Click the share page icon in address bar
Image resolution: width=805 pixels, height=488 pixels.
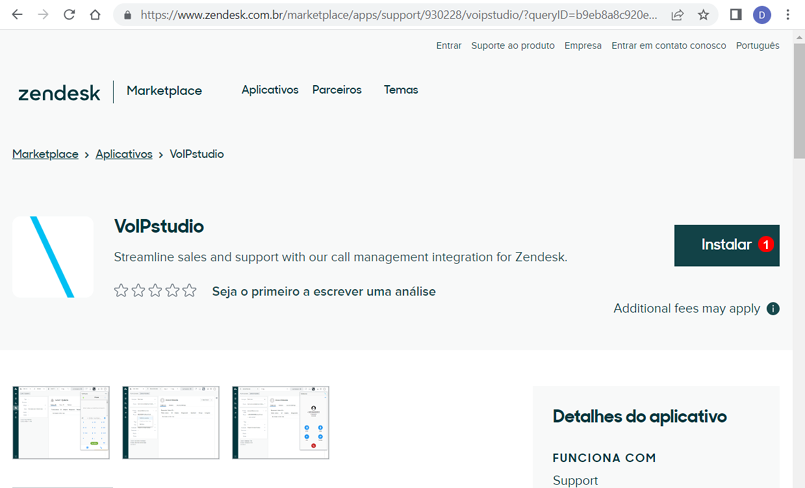(677, 15)
